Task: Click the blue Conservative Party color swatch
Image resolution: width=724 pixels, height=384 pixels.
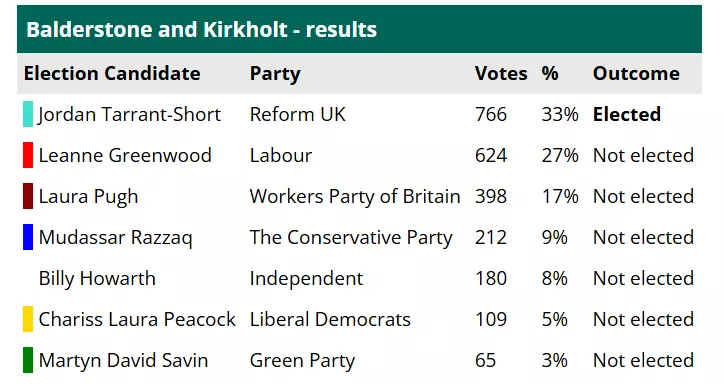Action: (28, 237)
